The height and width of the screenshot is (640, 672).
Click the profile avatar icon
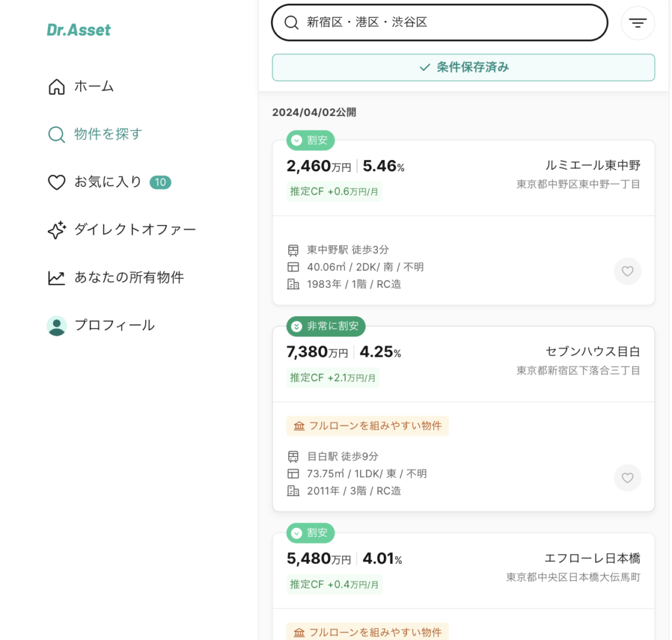pos(56,326)
